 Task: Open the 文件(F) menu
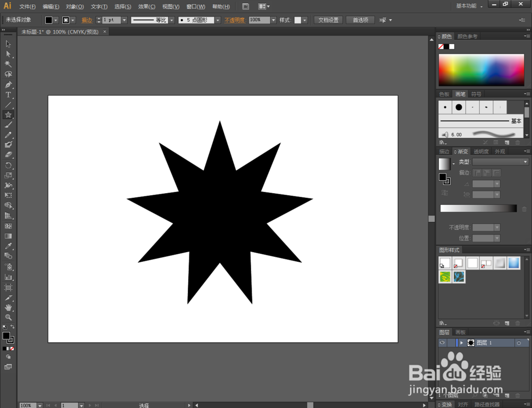point(28,6)
